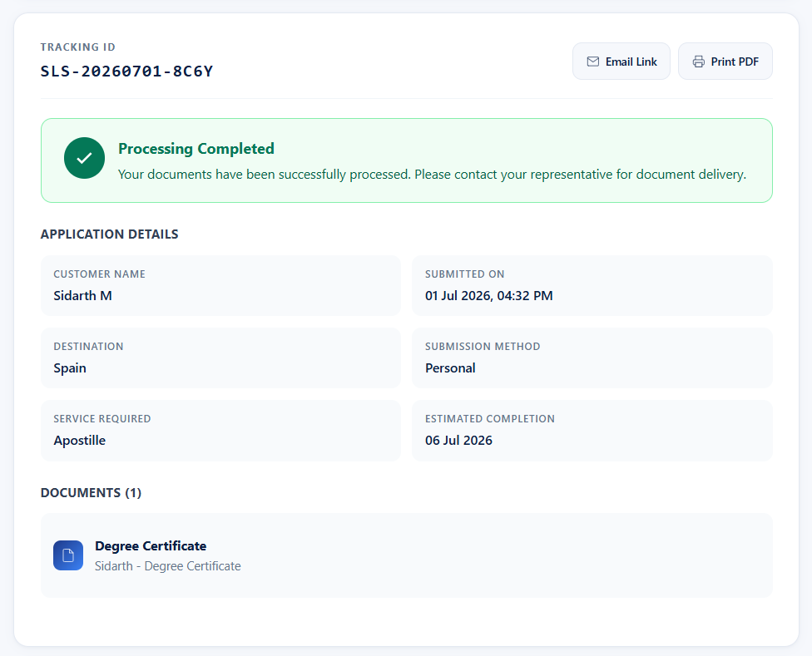This screenshot has width=812, height=656.
Task: Click destination value Spain
Action: [x=70, y=368]
